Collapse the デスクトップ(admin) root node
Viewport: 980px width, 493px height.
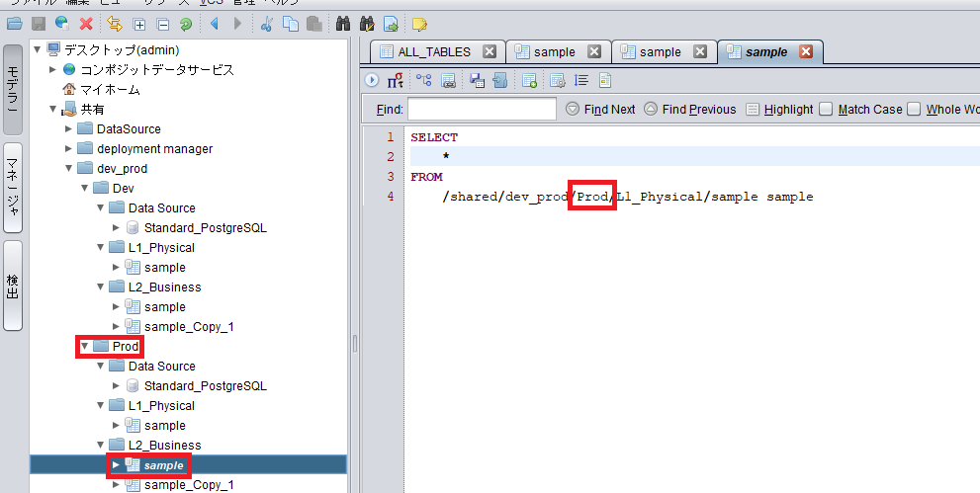[x=38, y=49]
